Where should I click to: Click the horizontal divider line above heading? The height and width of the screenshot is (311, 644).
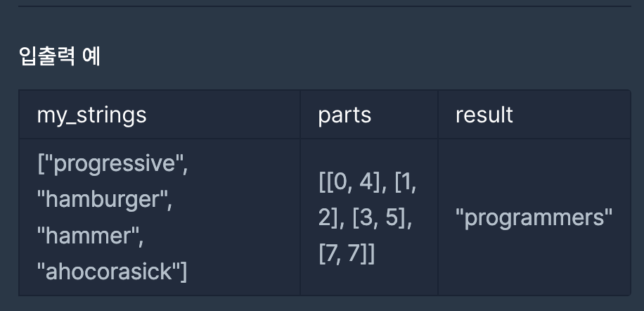click(325, 6)
